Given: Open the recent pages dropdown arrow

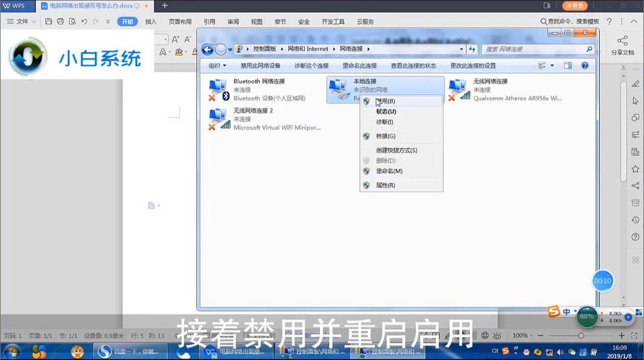Looking at the screenshot, I should (x=230, y=49).
